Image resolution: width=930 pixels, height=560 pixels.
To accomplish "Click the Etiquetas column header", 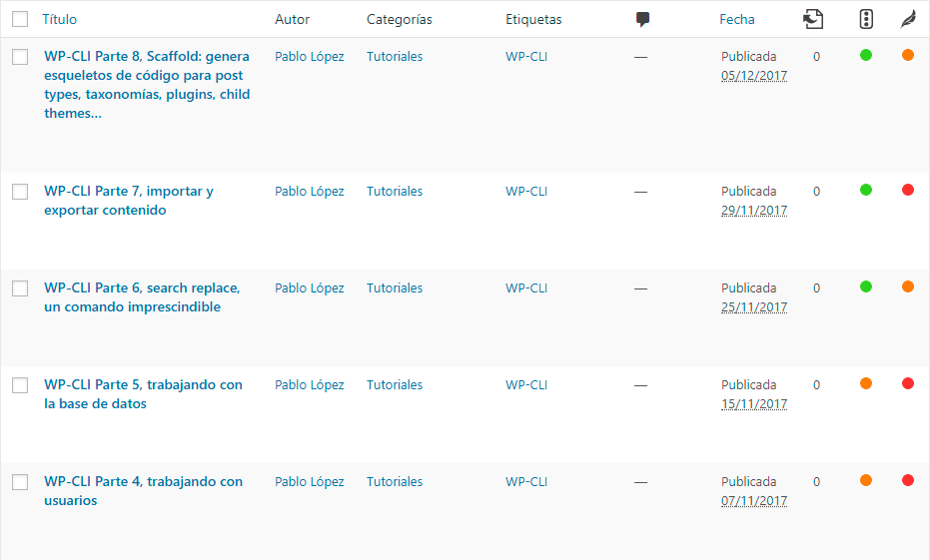I will 533,20.
